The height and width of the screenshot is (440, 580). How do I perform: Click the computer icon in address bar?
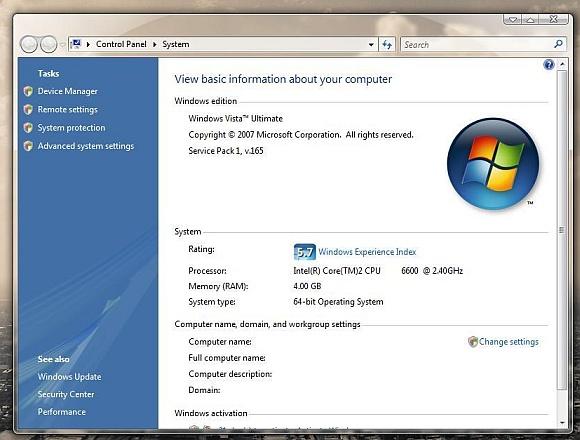(76, 44)
